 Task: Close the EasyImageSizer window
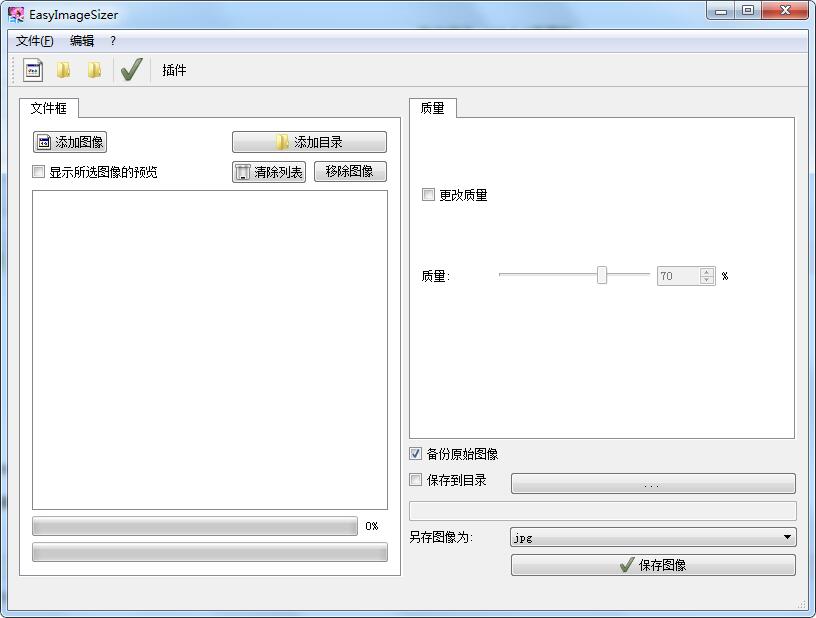coord(785,11)
